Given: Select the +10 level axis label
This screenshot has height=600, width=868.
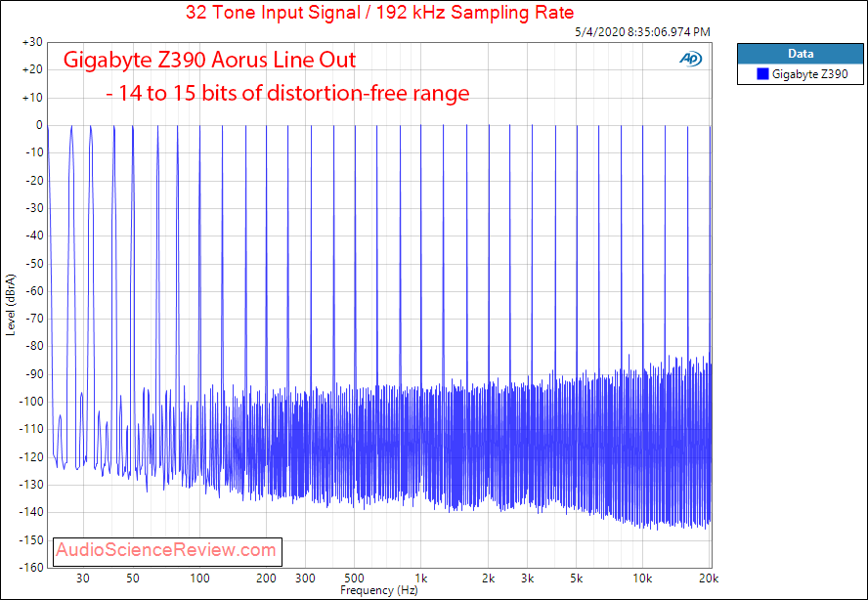Looking at the screenshot, I should 32,98.
